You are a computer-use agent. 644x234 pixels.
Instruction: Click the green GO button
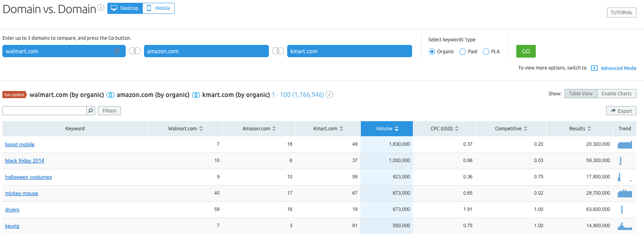(x=526, y=51)
